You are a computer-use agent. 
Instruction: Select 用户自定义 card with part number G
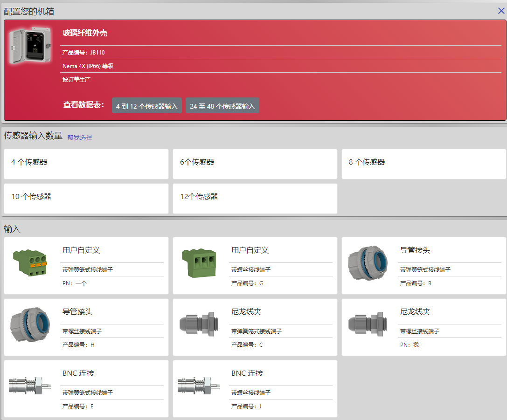tap(255, 266)
